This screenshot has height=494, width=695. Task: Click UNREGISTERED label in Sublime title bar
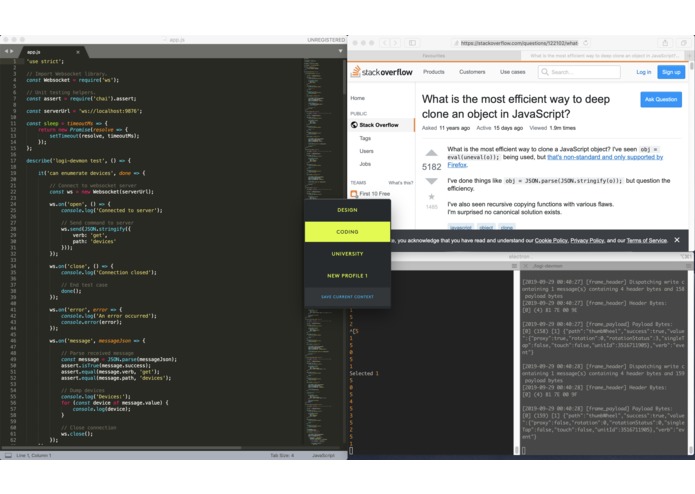tap(326, 40)
